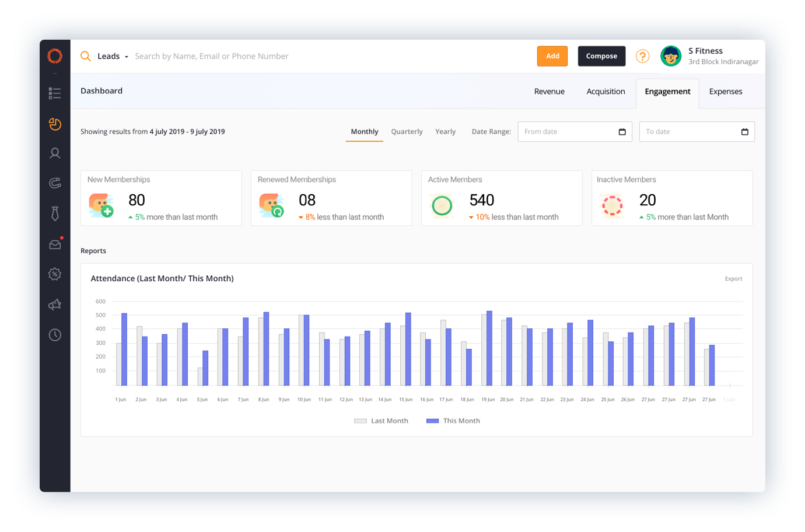
Task: Open the mail inbox sidebar icon
Action: tap(55, 244)
